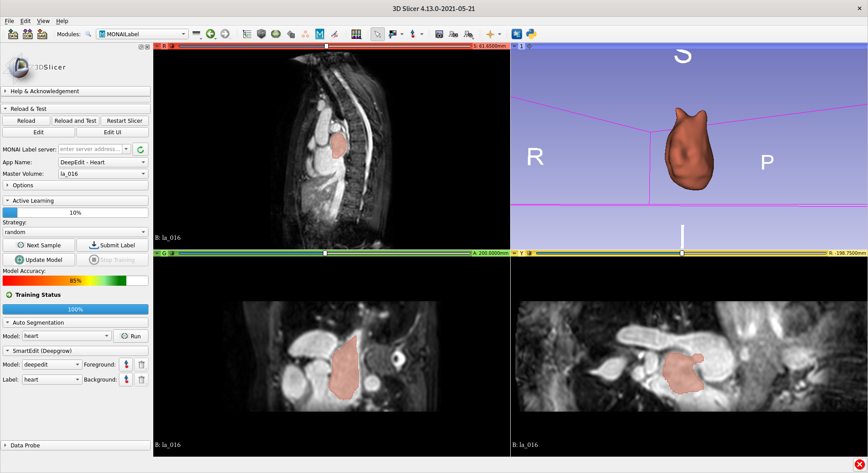The image size is (868, 473).
Task: Expand Help & Acknowledgement section
Action: tap(76, 91)
